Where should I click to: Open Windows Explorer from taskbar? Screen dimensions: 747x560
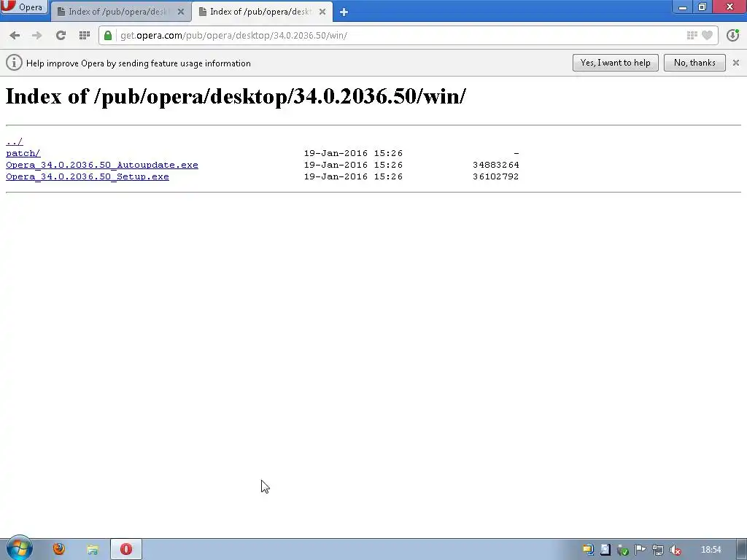tap(93, 550)
